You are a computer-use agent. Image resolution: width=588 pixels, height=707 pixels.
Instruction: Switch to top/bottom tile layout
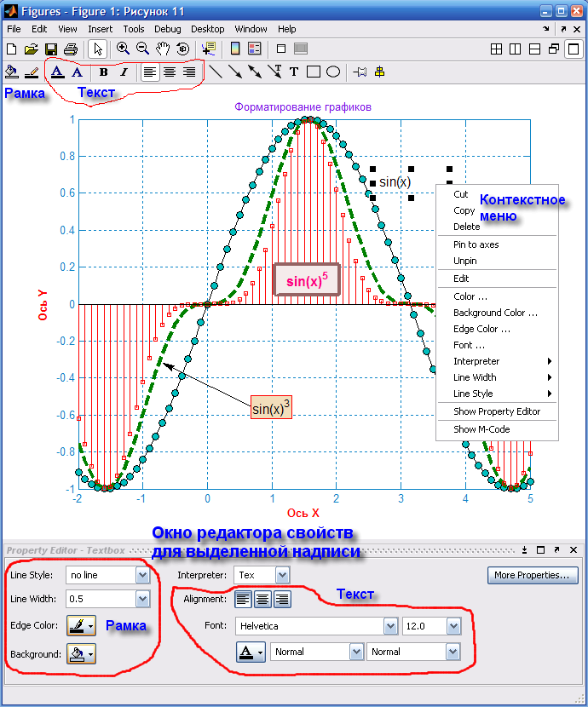tap(534, 49)
